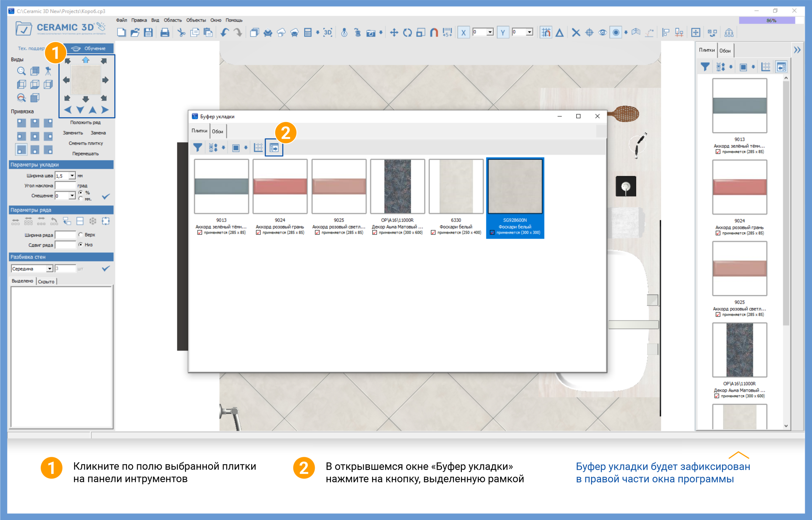Viewport: 812px width, 520px height.
Task: Click the Undo arrow icon
Action: [224, 33]
